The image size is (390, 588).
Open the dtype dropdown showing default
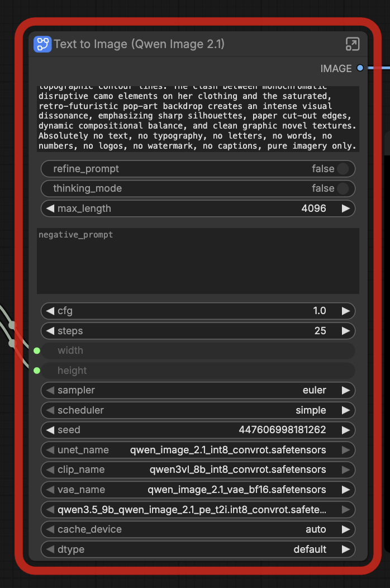click(198, 549)
